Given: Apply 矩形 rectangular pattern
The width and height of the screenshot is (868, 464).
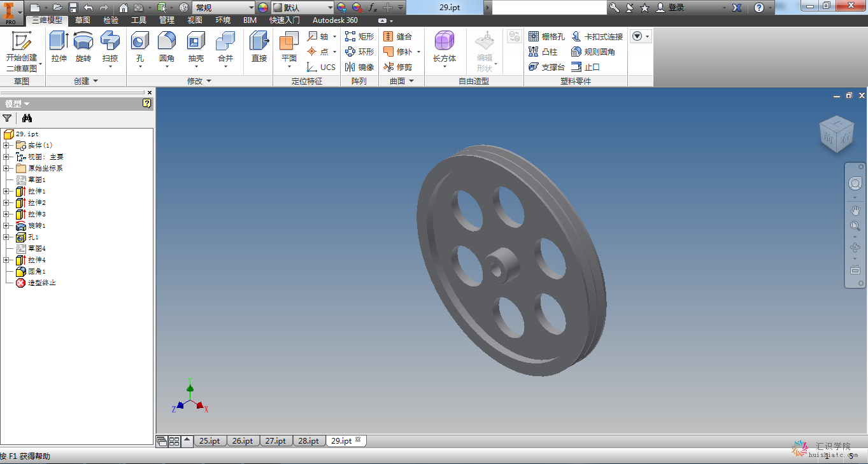Looking at the screenshot, I should (x=360, y=36).
